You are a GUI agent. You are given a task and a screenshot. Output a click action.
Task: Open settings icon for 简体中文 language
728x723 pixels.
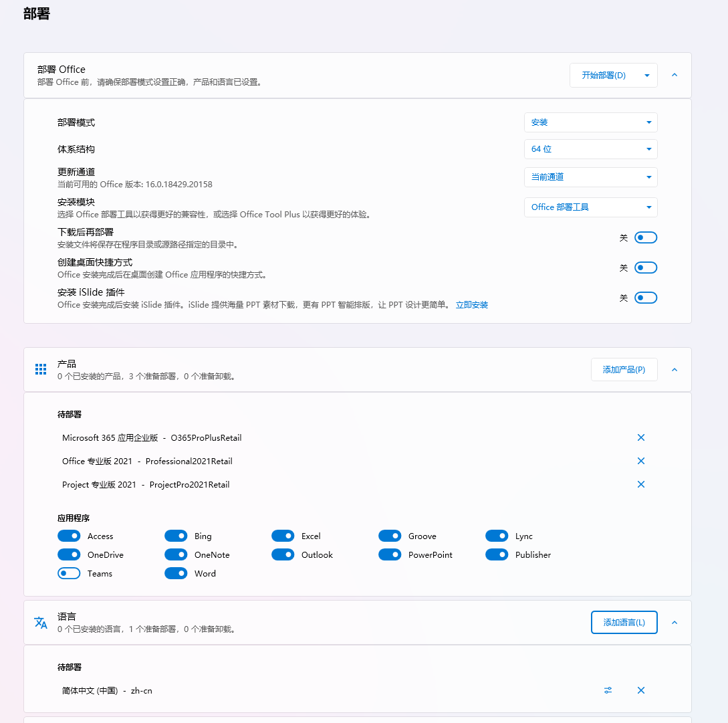[608, 690]
